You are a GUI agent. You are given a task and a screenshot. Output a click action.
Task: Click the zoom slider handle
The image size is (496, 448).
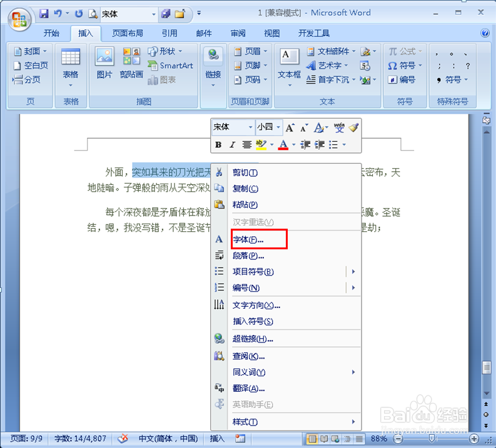(432, 439)
